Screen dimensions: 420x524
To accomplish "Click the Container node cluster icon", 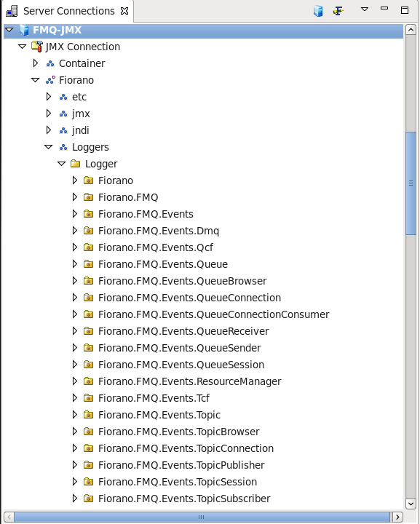I will pyautogui.click(x=50, y=63).
